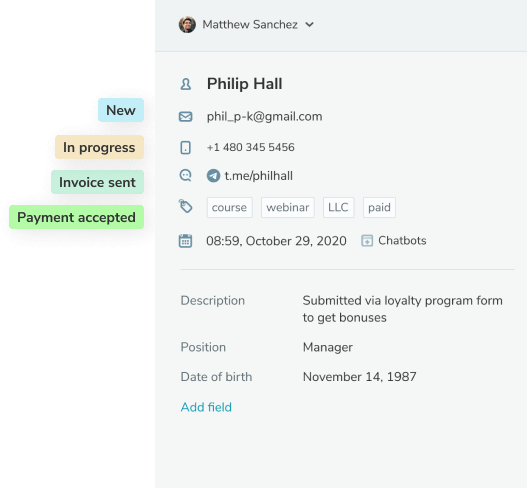Click the contact person icon beside Philip Hall
This screenshot has width=527, height=488.
(186, 84)
